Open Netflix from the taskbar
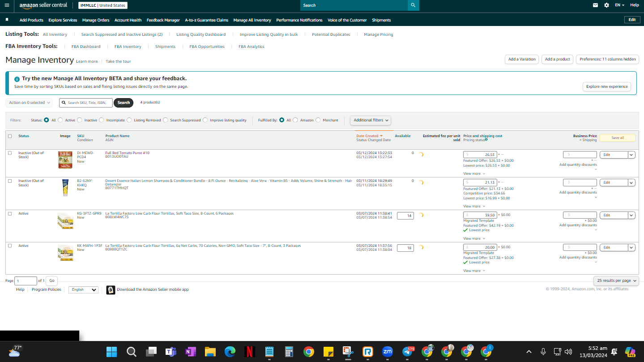 250,352
